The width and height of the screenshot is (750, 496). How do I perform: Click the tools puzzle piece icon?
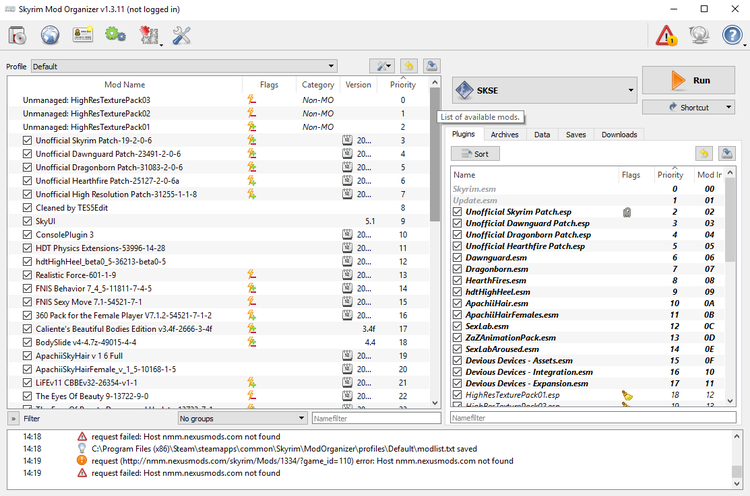tap(149, 35)
